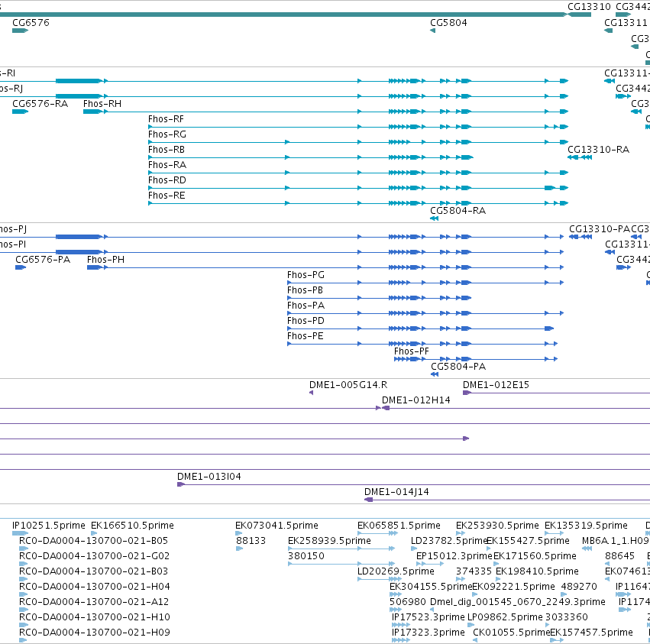Select the Fhos-PH protein label

[105, 260]
